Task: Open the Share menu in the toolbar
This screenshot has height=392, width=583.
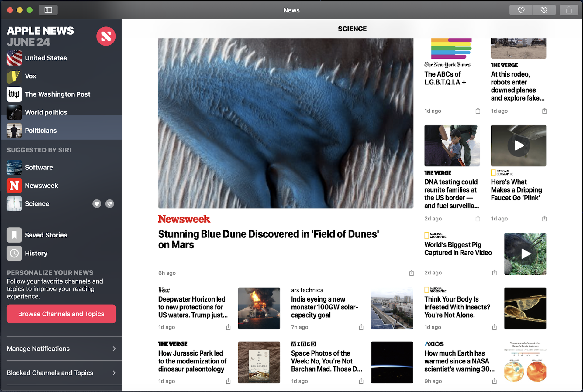Action: 569,10
